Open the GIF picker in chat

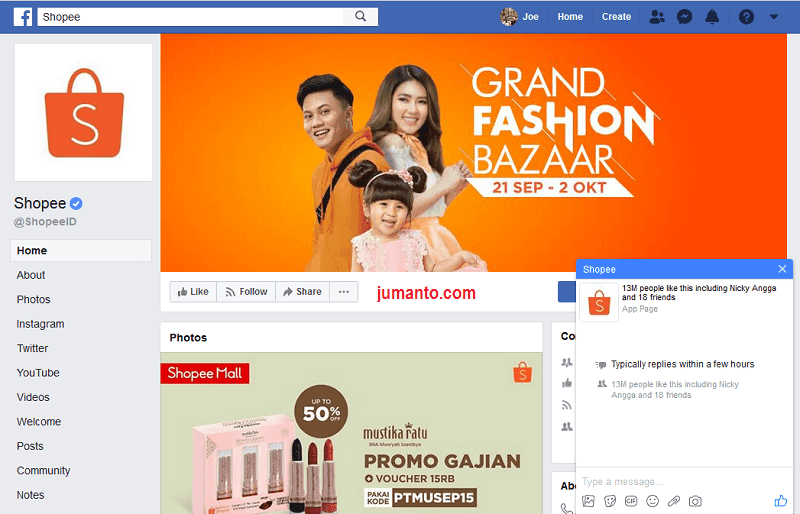click(631, 501)
